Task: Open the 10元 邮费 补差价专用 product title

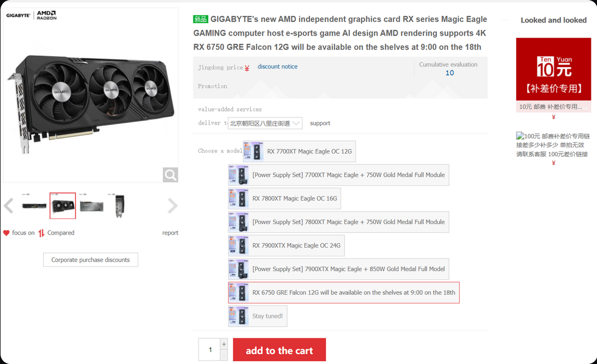Action: [x=551, y=107]
